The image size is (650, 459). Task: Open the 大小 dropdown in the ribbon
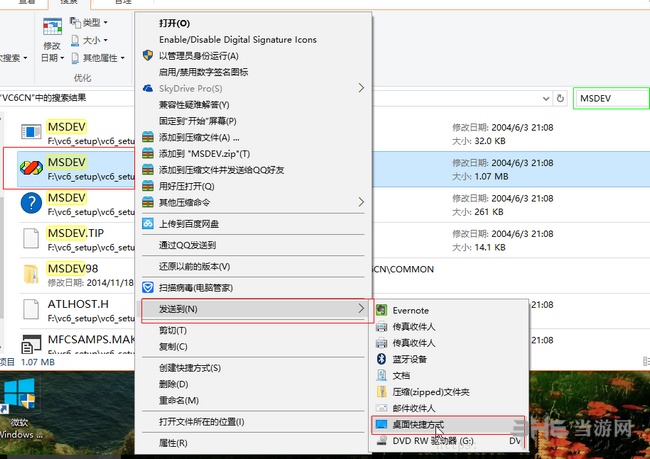coord(89,40)
